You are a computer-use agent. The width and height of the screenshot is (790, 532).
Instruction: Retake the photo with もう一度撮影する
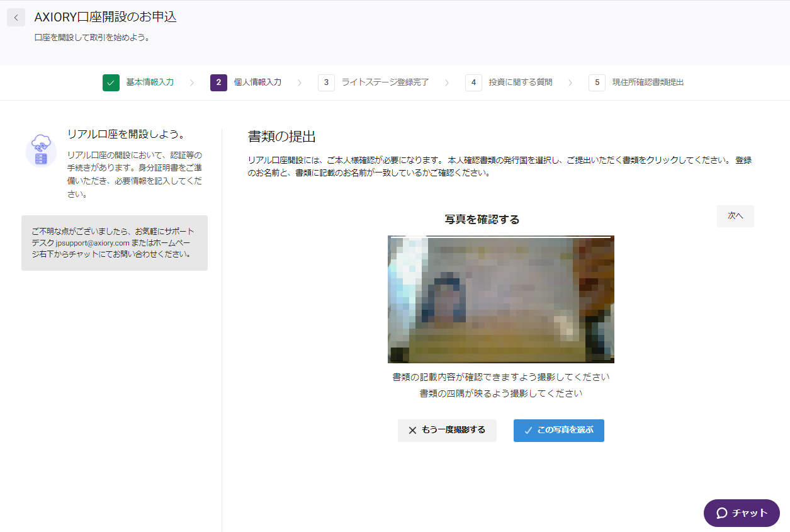tap(447, 431)
